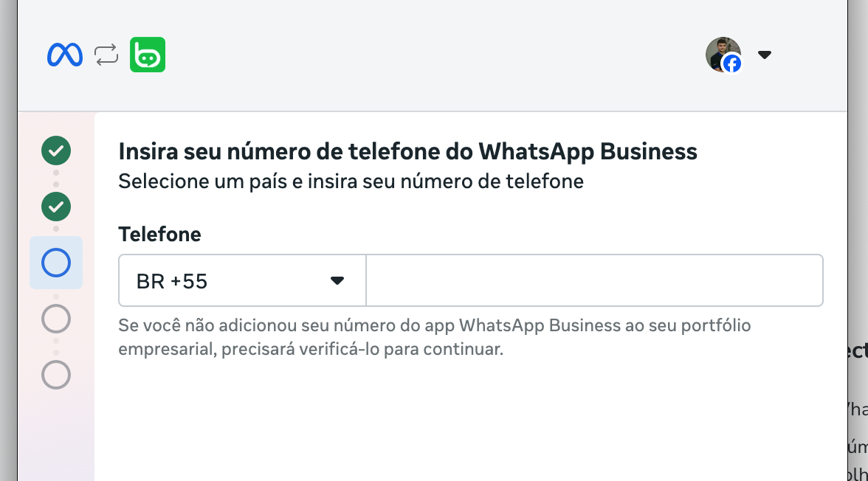
Task: Open the account menu caret beside avatar
Action: 765,55
